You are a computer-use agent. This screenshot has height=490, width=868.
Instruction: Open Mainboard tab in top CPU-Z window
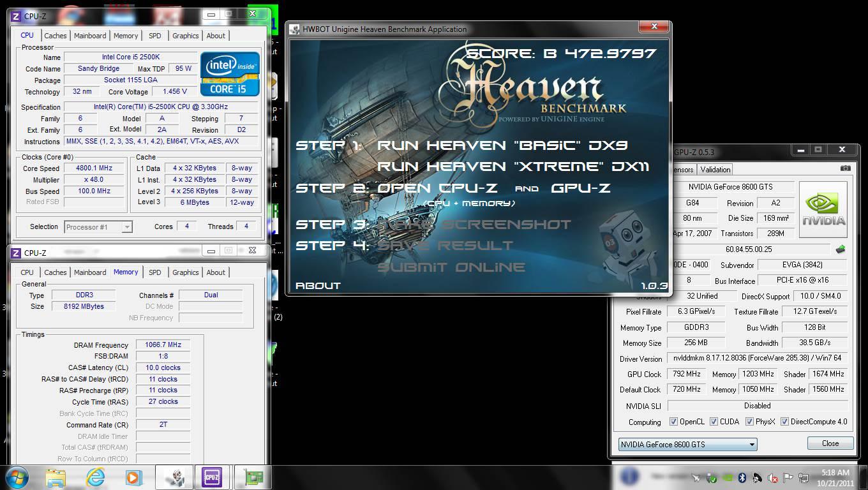[x=90, y=36]
